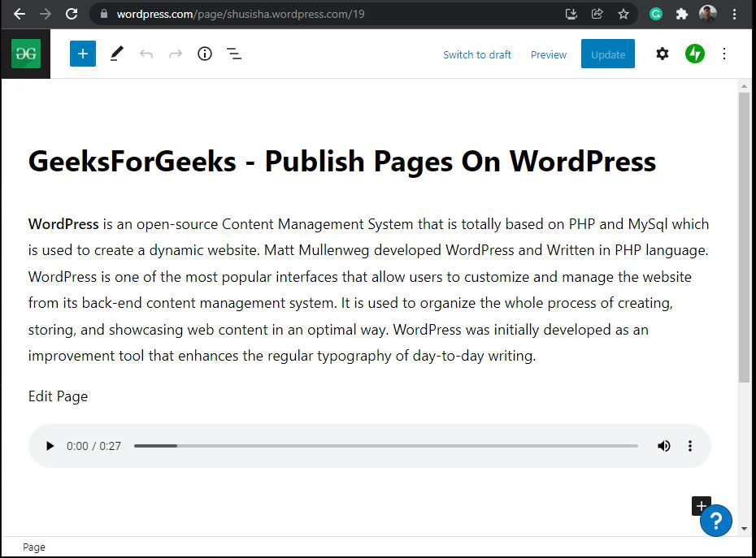This screenshot has width=756, height=558.
Task: Click the bold WordPress word
Action: coord(63,224)
